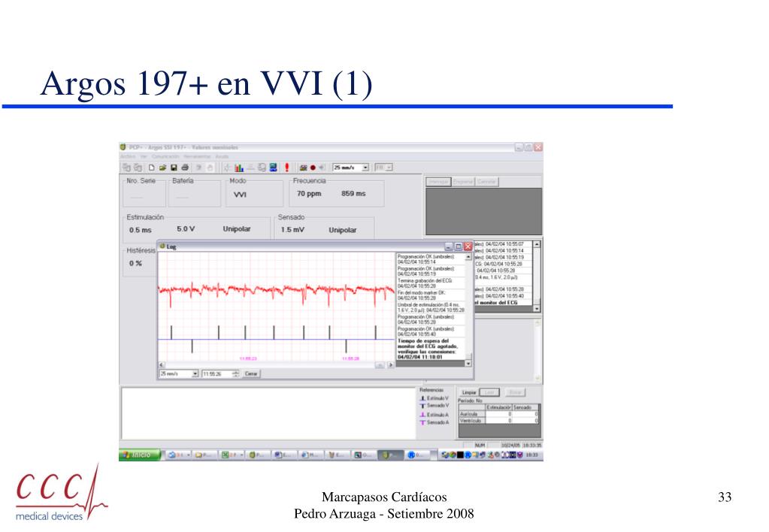
Task: Select 'Umbral de estimulación' log entry
Action: click(x=430, y=307)
